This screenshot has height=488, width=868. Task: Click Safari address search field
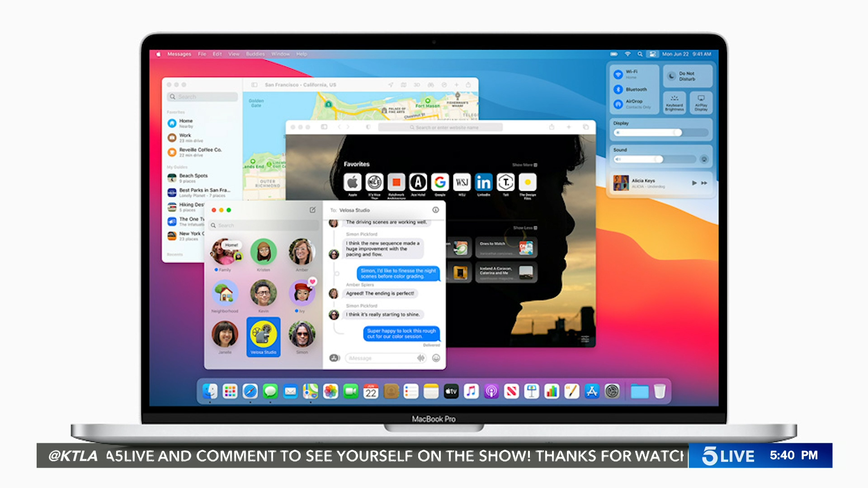tap(440, 127)
